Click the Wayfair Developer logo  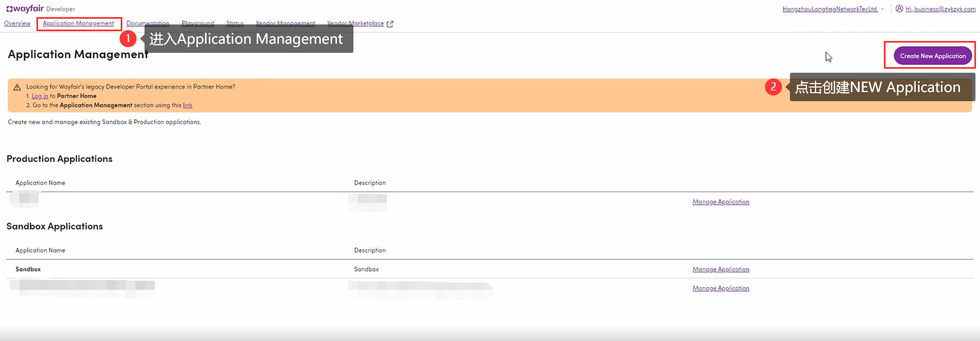[40, 9]
